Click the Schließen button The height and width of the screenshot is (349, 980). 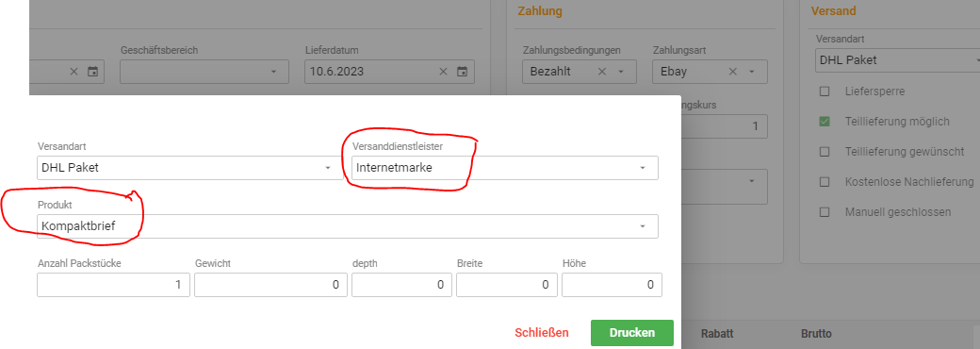point(542,333)
